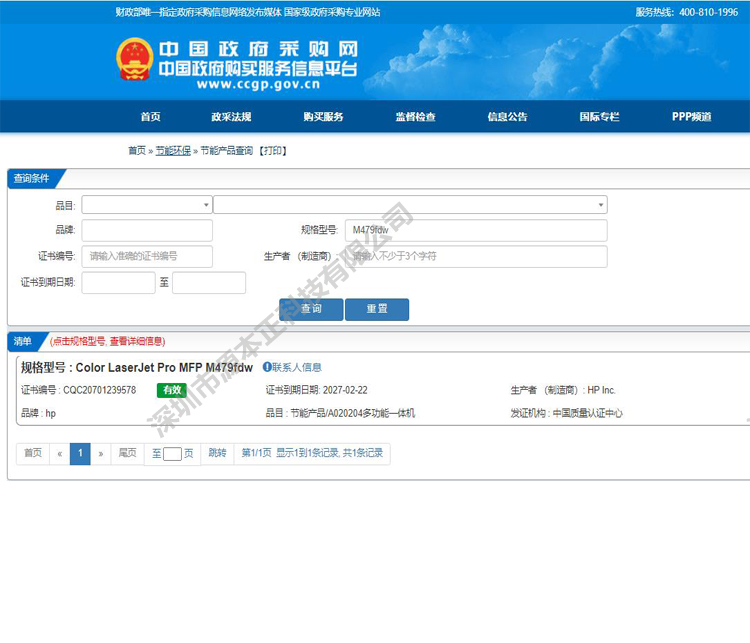
Task: Click the start date field for 证书到期日期
Action: (119, 282)
